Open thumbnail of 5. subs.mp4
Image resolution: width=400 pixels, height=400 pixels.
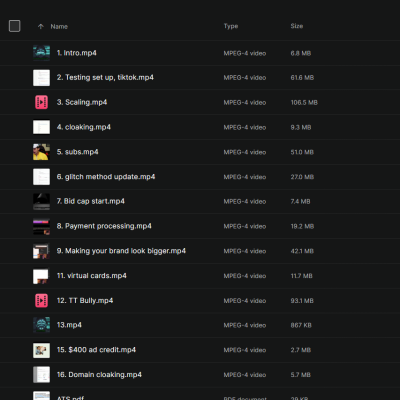(x=41, y=152)
